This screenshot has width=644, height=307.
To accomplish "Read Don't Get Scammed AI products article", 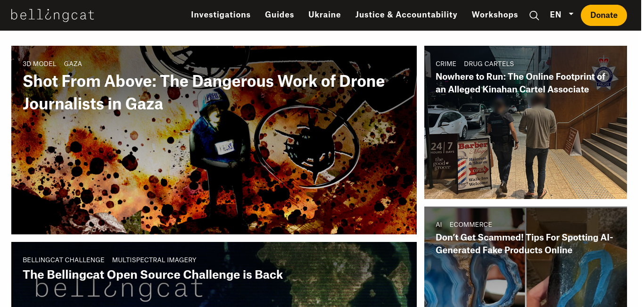I will click(x=524, y=244).
